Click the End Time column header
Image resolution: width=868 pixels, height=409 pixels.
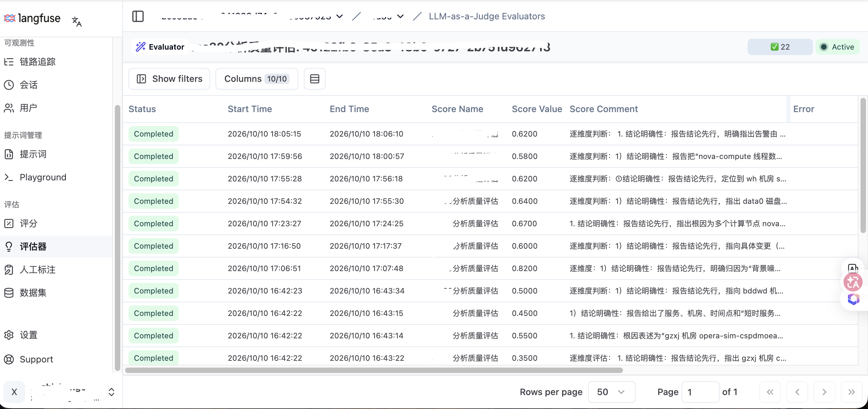(x=349, y=109)
